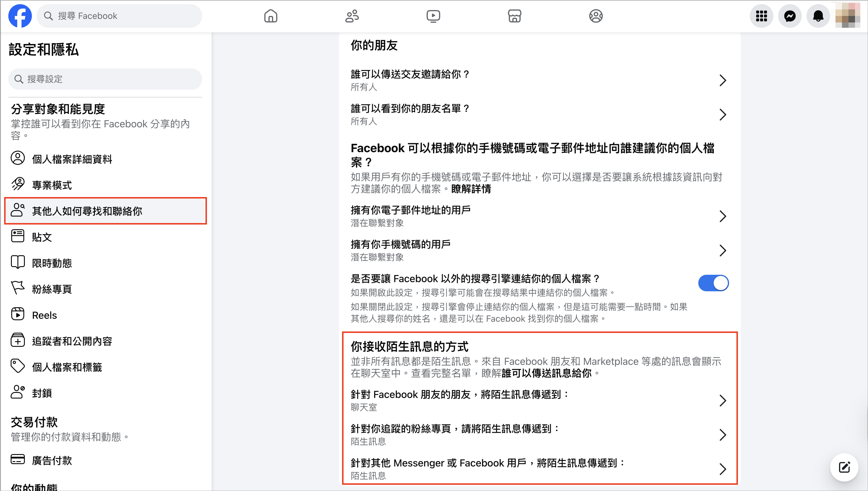
Task: Click 誰可以傳送交友邀請給你？ row text
Action: [410, 74]
